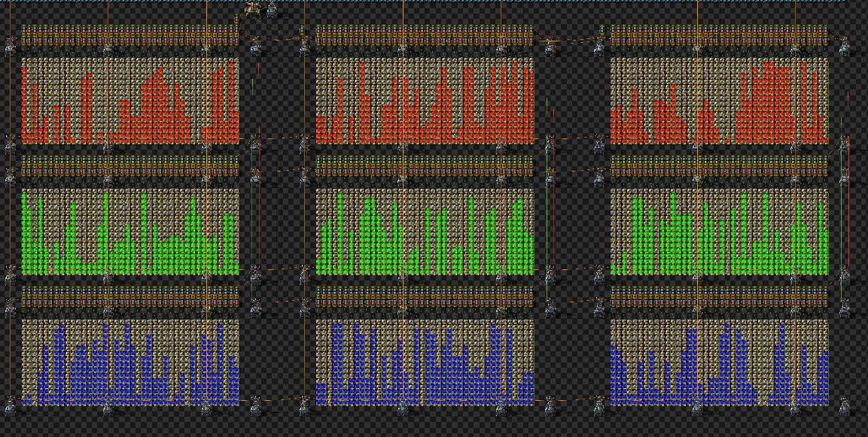Select the leftmost green lamp bar graph
The width and height of the screenshot is (868, 437).
tap(130, 232)
